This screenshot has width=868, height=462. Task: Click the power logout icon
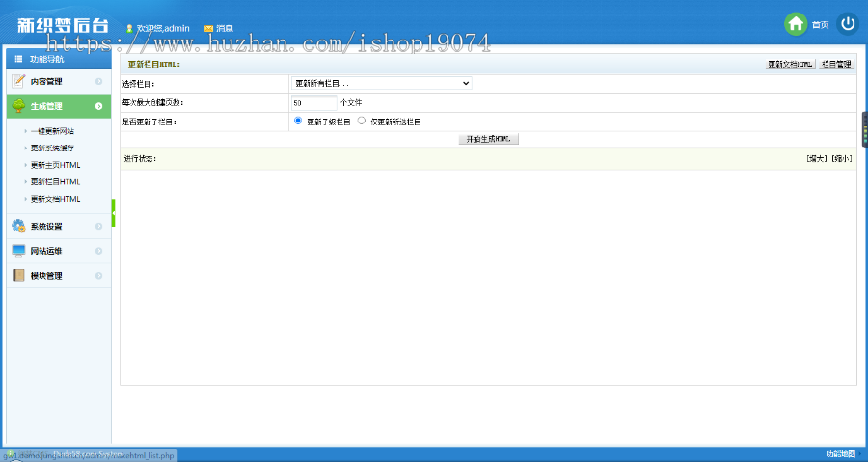(x=848, y=24)
